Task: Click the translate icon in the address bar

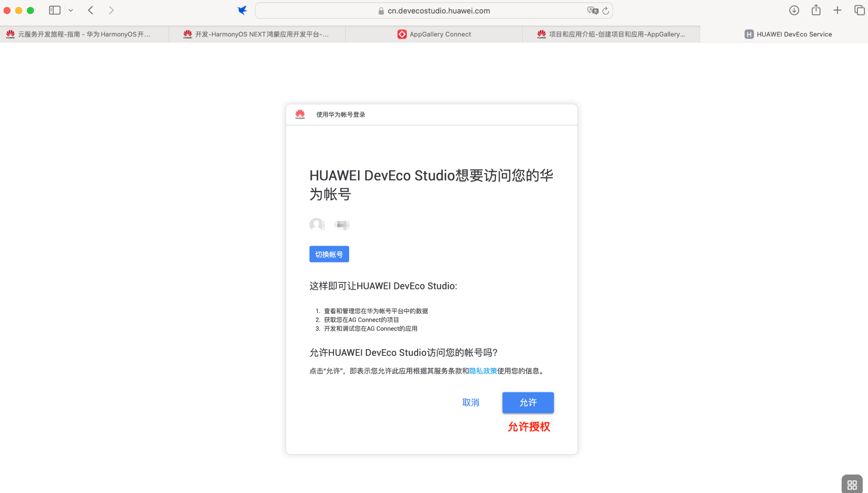Action: click(x=592, y=11)
